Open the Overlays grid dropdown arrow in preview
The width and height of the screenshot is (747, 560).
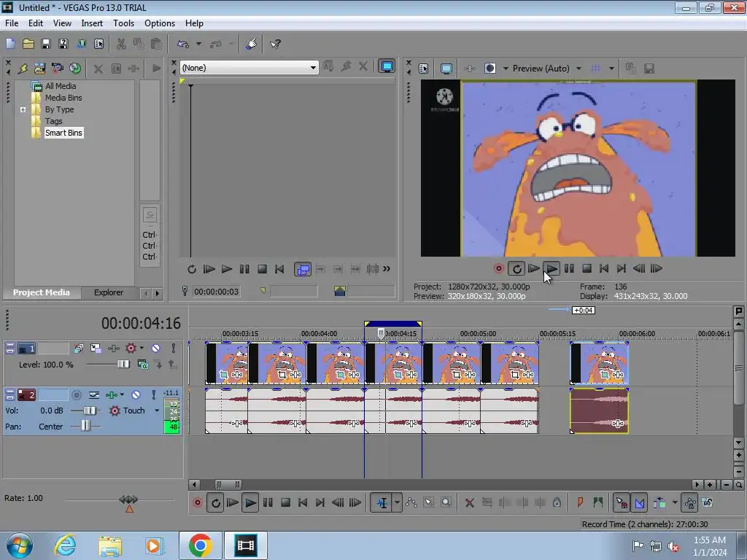coord(611,69)
